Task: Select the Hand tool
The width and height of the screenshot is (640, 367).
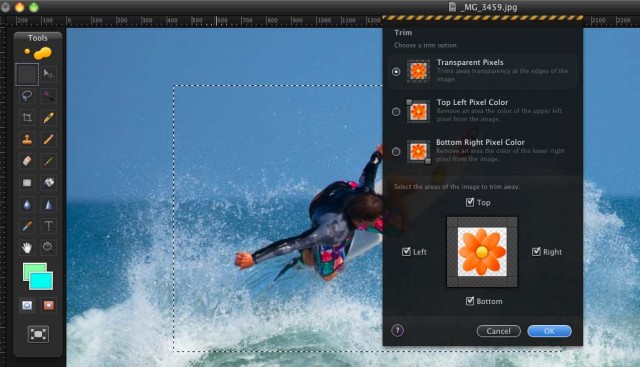Action: [x=27, y=247]
